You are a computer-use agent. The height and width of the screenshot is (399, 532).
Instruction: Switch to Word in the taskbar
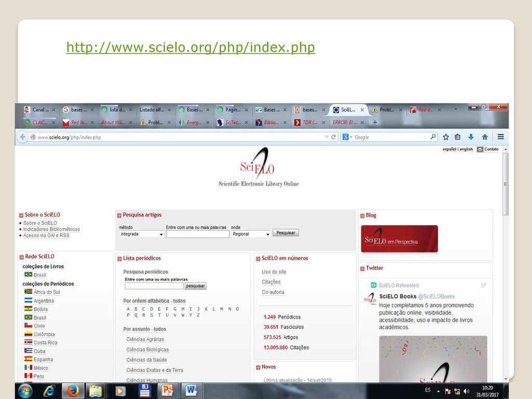pyautogui.click(x=191, y=391)
